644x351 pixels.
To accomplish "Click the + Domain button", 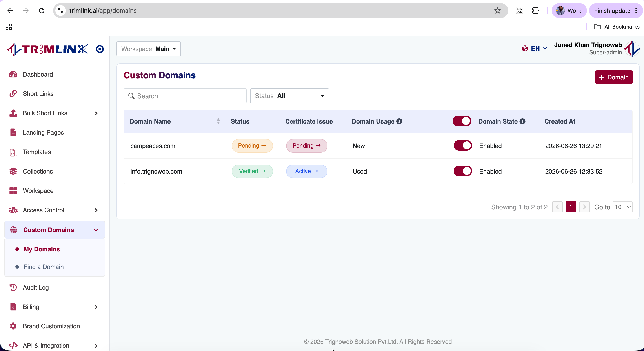I will (614, 77).
